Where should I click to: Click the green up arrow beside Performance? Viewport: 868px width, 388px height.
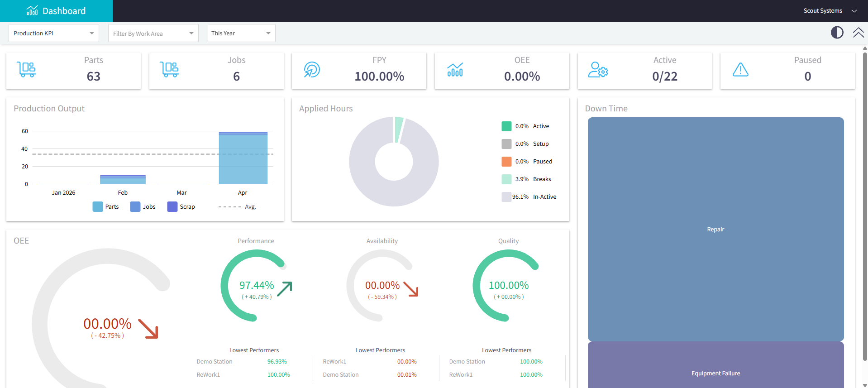pyautogui.click(x=285, y=289)
